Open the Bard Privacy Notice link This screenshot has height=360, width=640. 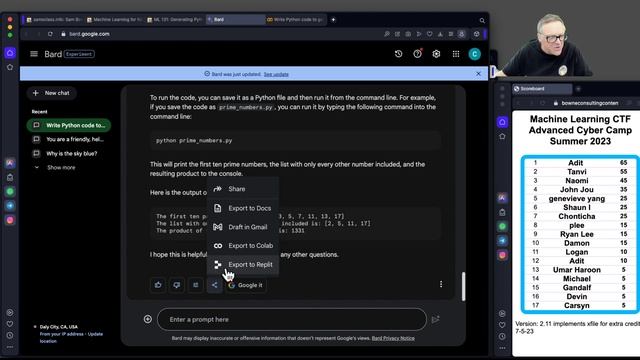click(393, 338)
